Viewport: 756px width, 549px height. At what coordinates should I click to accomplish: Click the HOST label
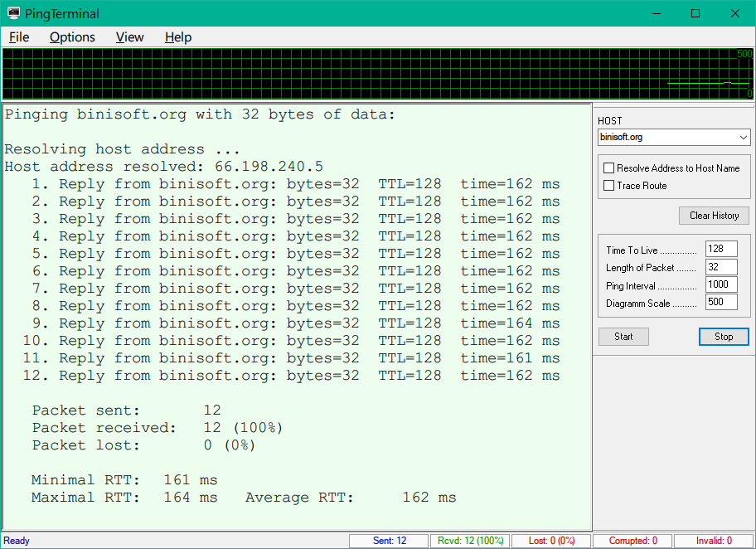tap(610, 121)
